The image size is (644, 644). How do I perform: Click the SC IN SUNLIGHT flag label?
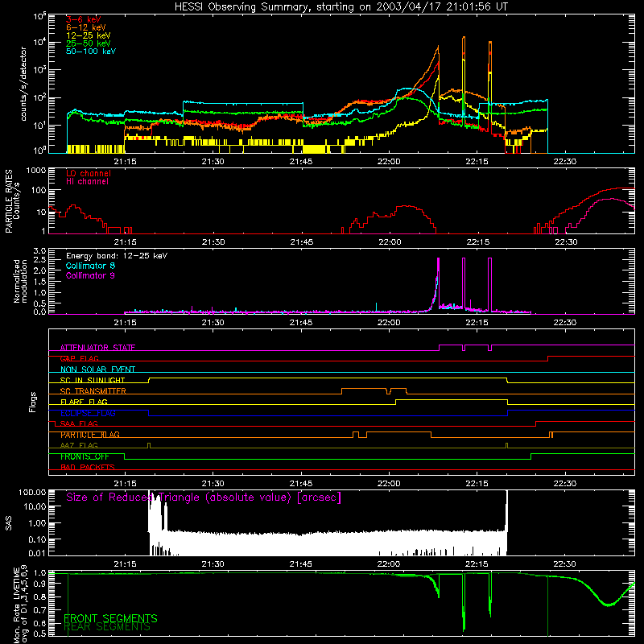point(93,380)
